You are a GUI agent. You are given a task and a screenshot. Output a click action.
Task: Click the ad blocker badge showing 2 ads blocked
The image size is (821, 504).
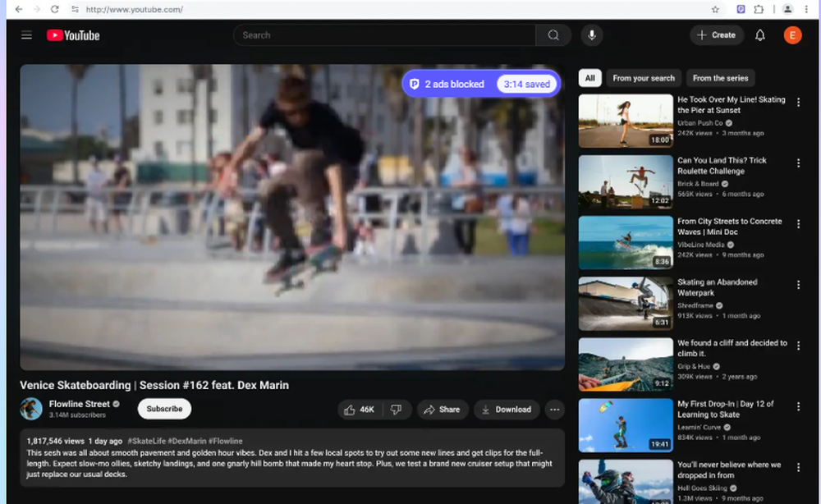pos(449,83)
